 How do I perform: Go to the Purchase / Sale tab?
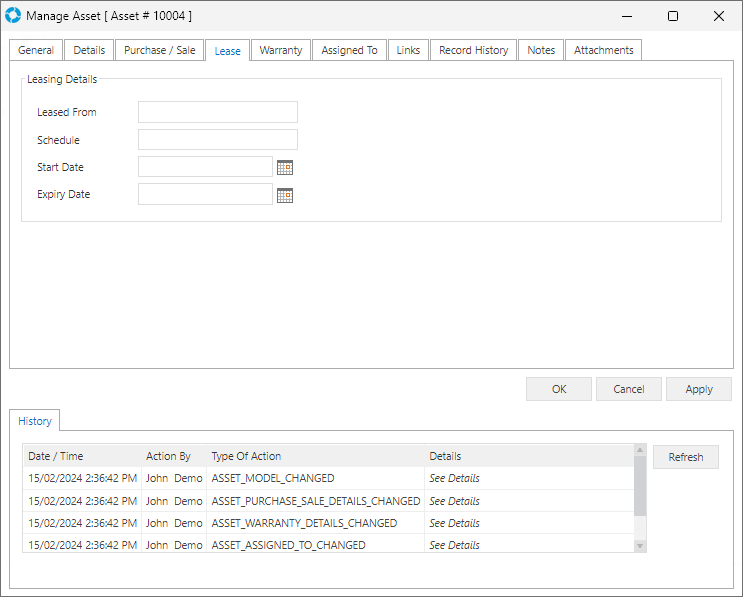pos(160,50)
